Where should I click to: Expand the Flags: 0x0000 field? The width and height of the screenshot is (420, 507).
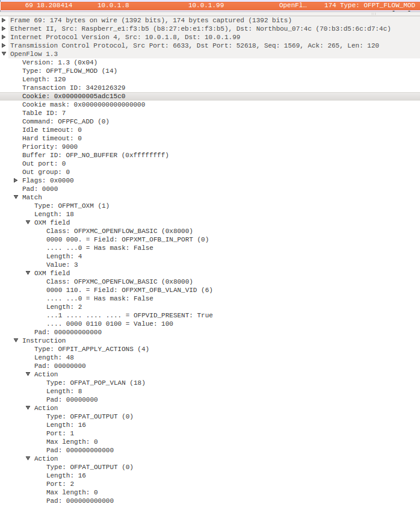[x=16, y=180]
